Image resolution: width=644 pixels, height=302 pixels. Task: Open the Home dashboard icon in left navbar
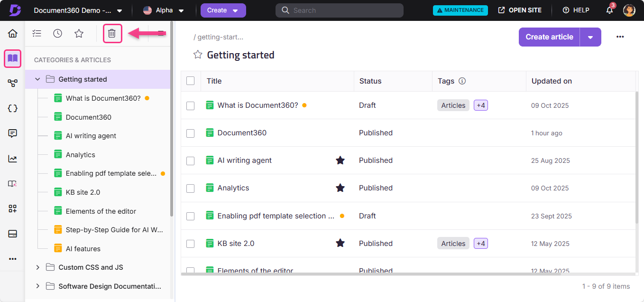tap(12, 33)
